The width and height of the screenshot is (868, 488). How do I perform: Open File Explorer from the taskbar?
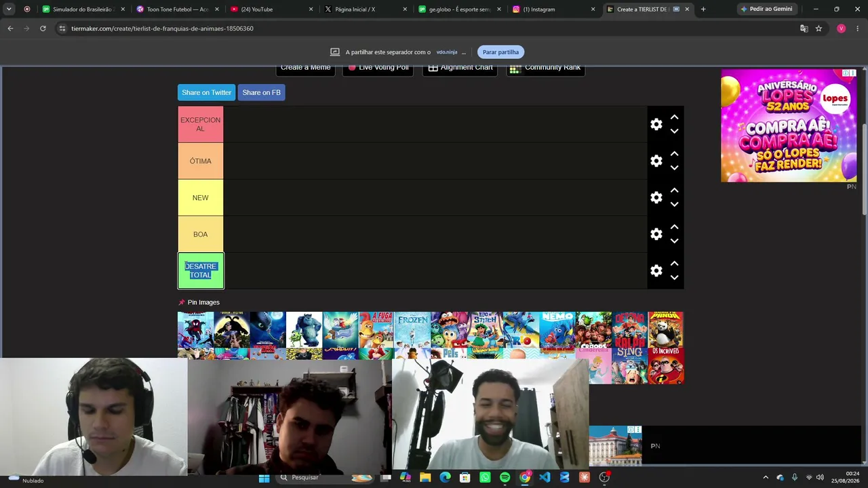(425, 478)
